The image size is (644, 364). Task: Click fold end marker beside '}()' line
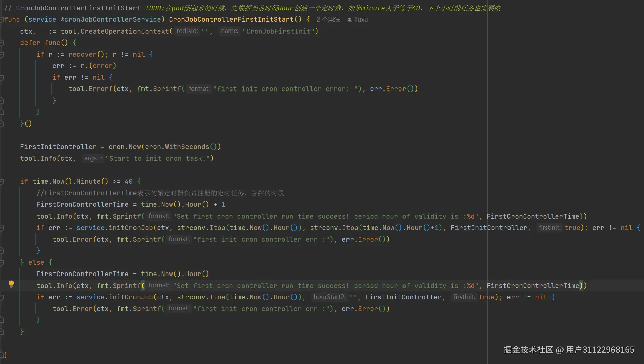[x=2, y=124]
